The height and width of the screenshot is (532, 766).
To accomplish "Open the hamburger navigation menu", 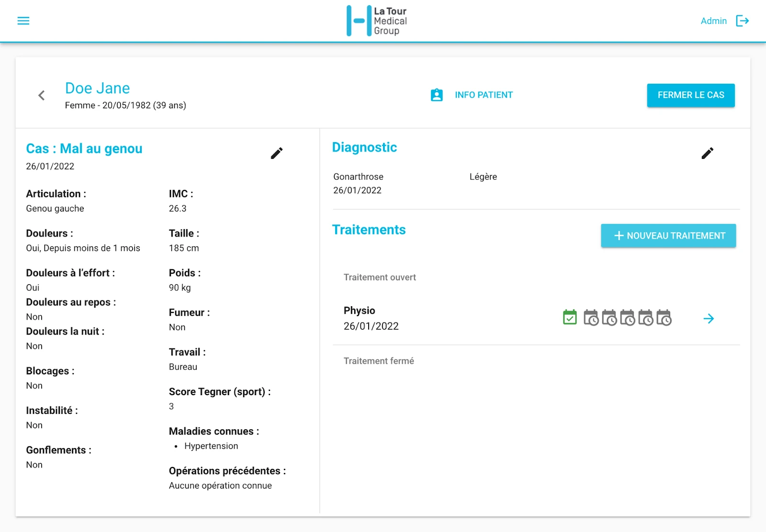I will coord(23,21).
